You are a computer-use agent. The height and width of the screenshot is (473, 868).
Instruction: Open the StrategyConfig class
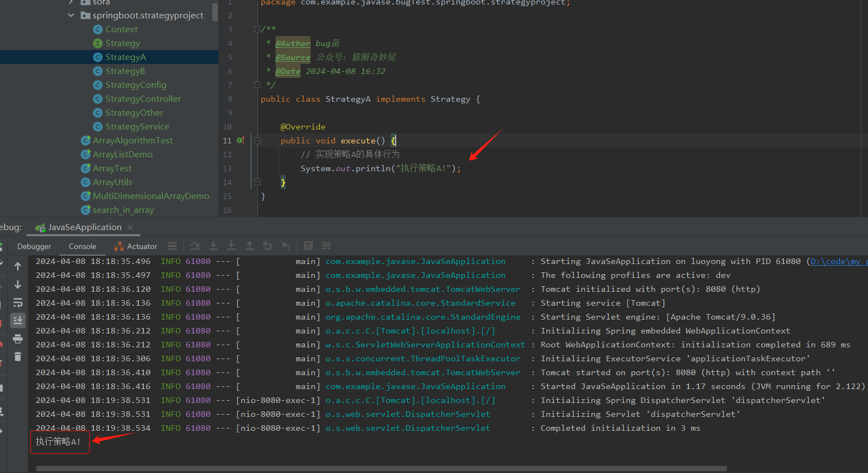pyautogui.click(x=136, y=85)
